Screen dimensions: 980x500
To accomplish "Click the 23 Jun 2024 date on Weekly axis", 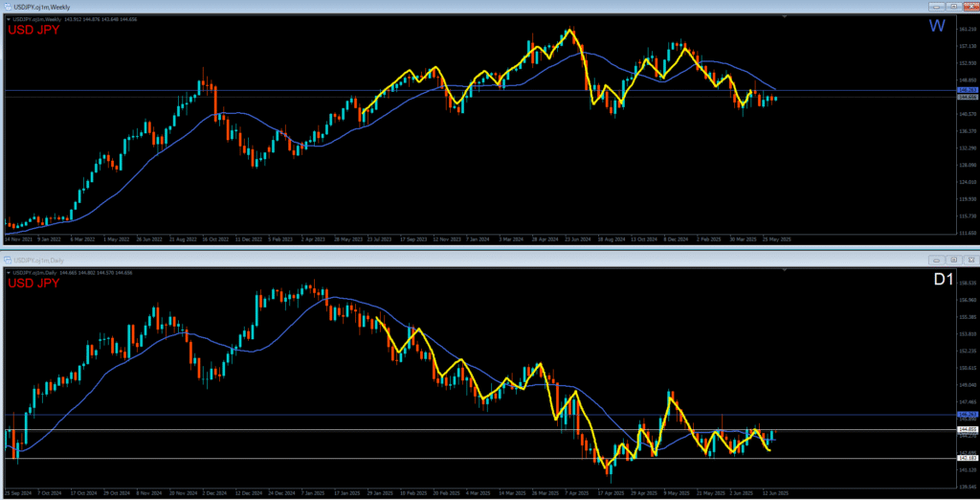I will 577,239.
